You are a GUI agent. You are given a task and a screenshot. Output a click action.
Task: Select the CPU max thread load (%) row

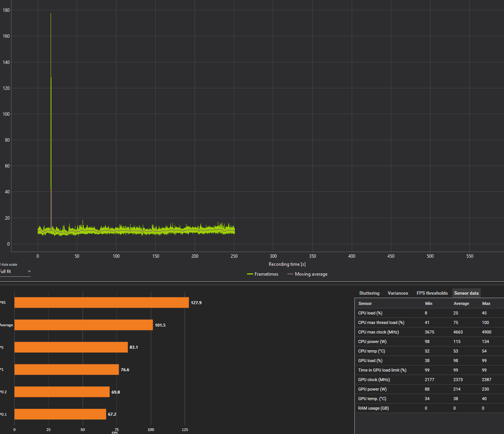click(429, 322)
